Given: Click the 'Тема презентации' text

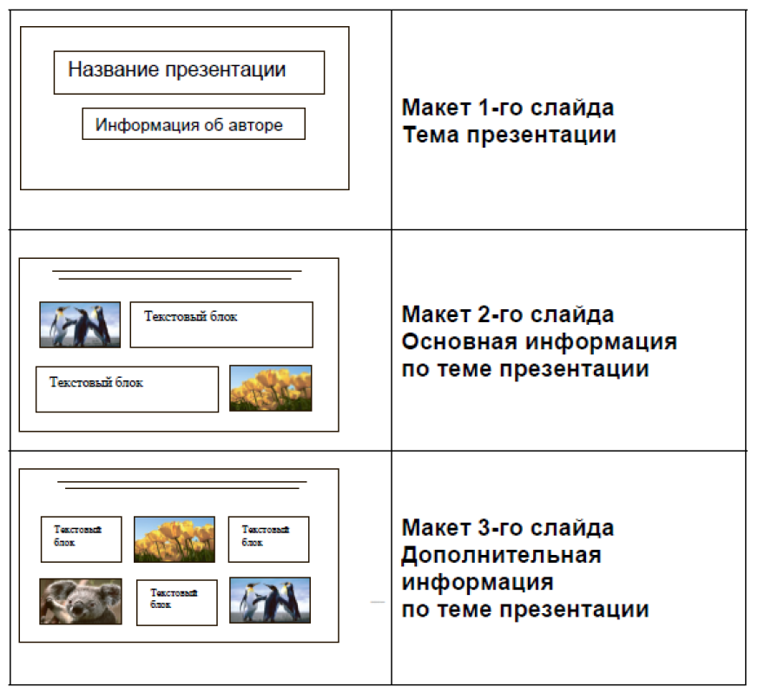Looking at the screenshot, I should tap(510, 135).
